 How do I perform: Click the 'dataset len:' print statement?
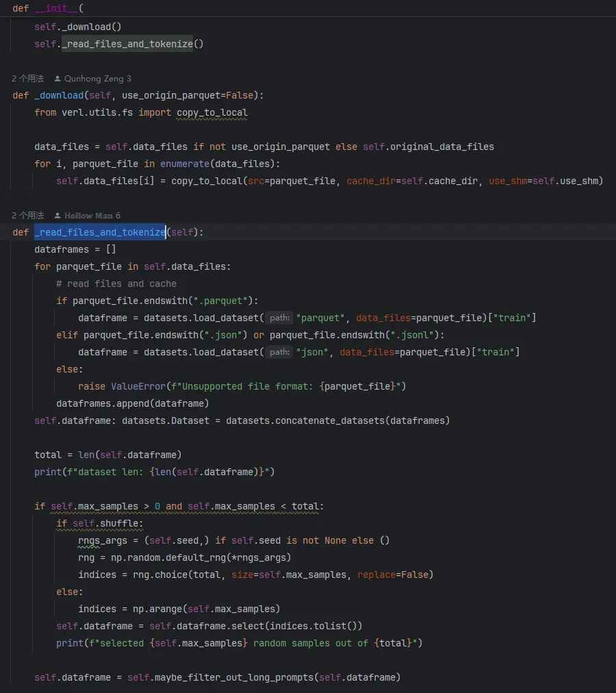click(155, 472)
